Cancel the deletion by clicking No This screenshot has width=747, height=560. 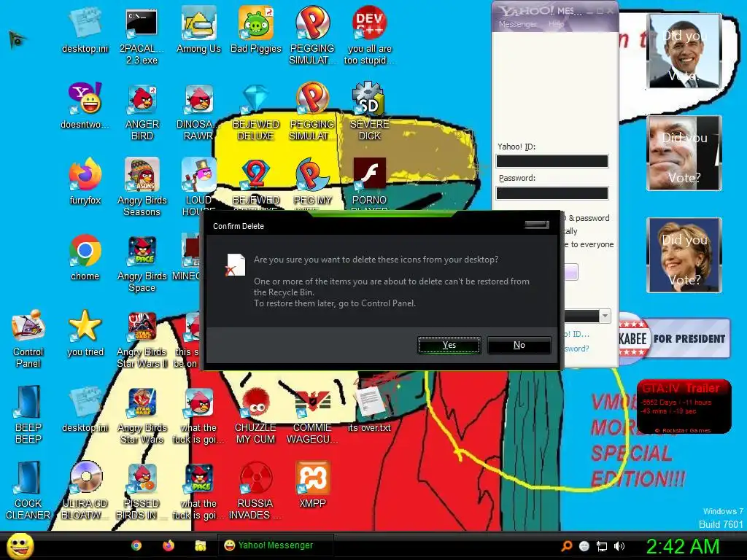point(519,345)
